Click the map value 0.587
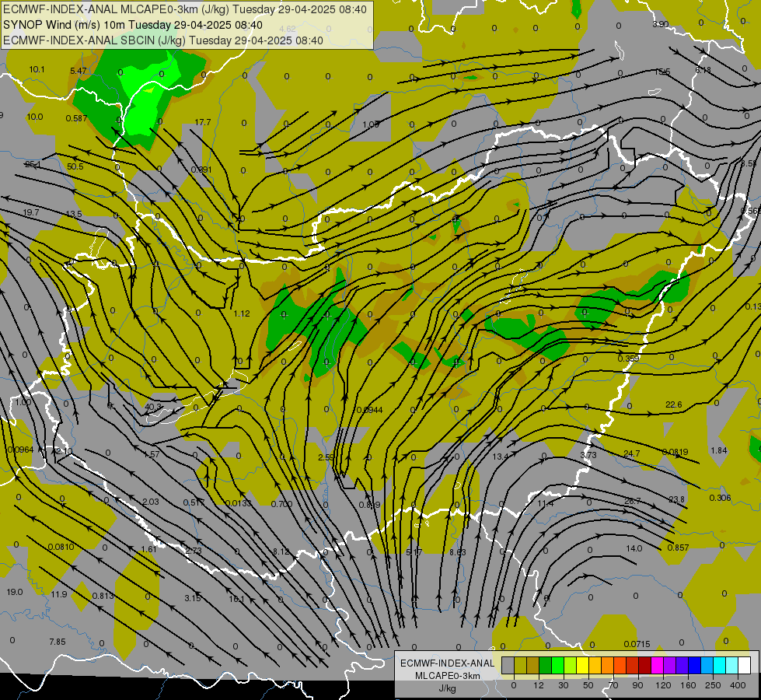Screen dimensions: 761x700 click(77, 118)
